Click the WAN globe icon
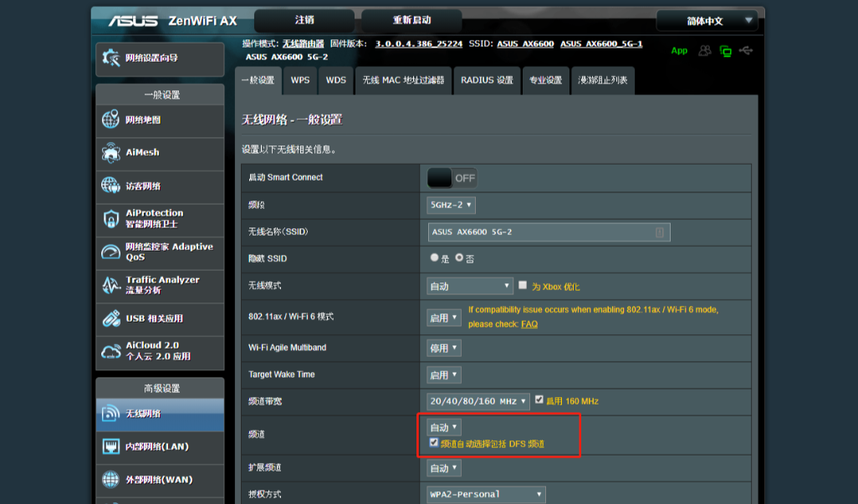858x504 pixels. coord(110,480)
